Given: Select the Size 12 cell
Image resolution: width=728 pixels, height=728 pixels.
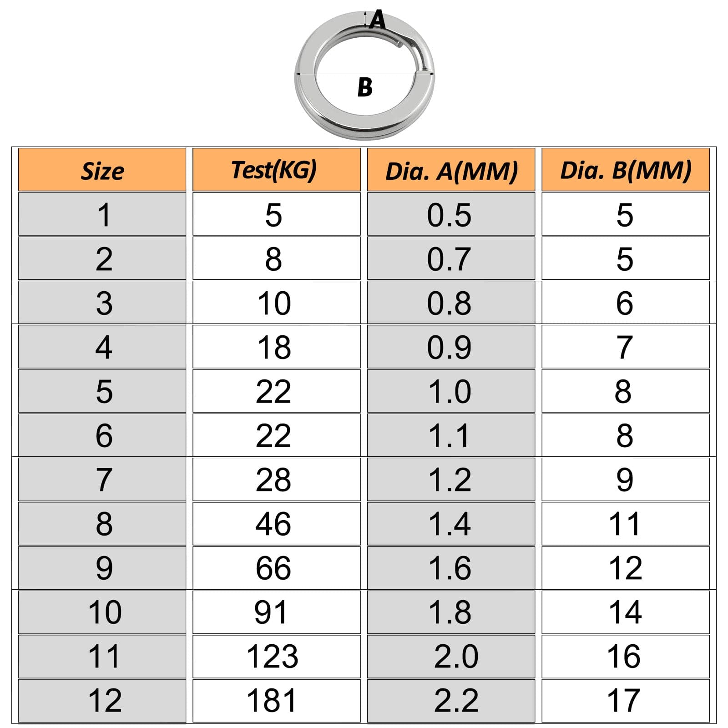Looking at the screenshot, I should point(102,701).
